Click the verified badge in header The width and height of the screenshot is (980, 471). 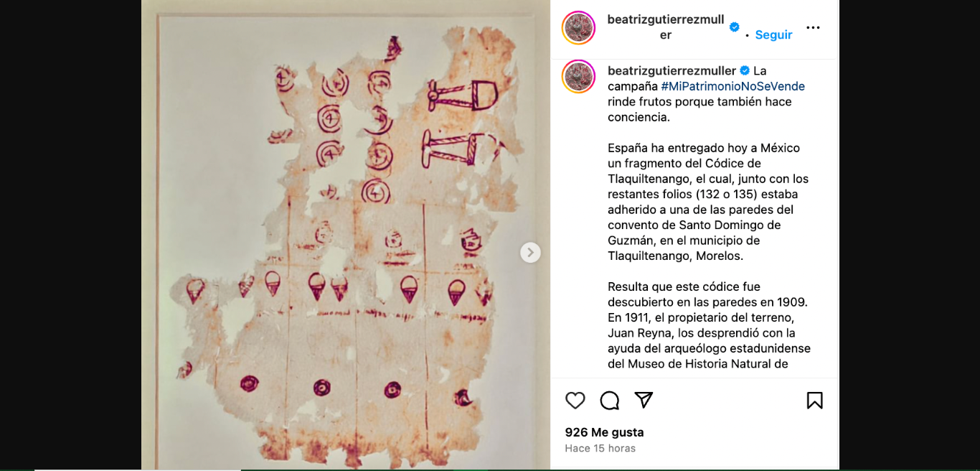coord(734,27)
